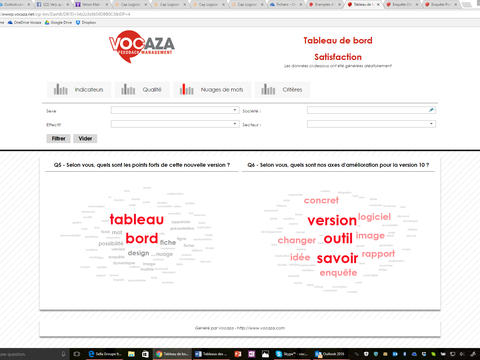Open the Secteur dropdown list
The image size is (480, 360).
371,124
